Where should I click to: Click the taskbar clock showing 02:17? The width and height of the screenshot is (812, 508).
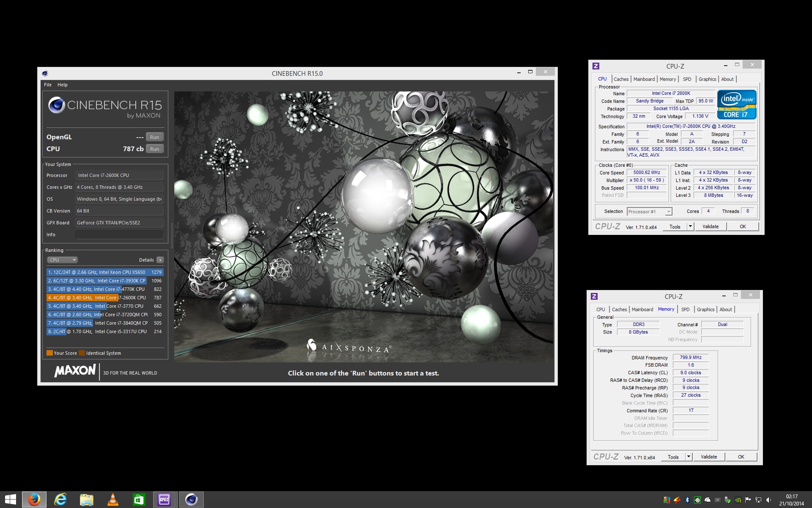792,500
